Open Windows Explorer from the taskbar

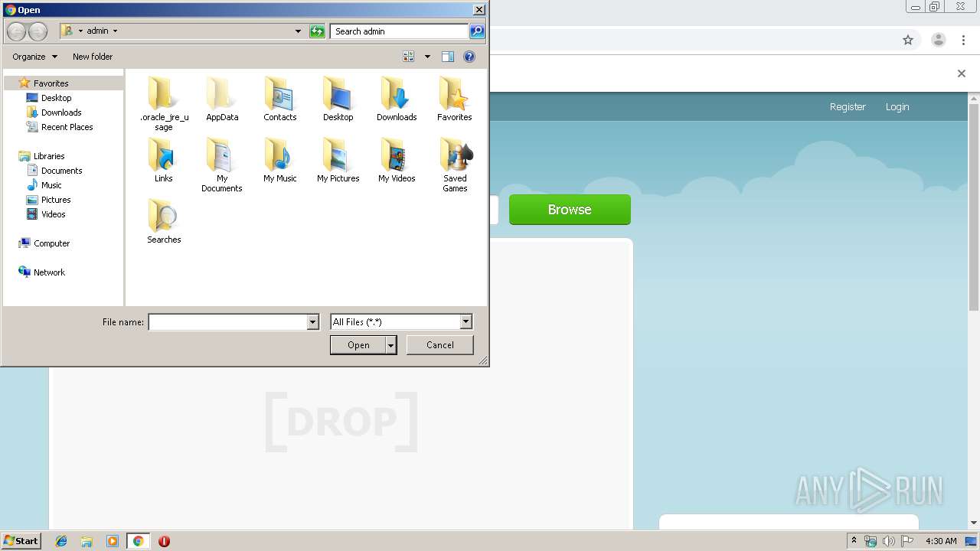(87, 541)
